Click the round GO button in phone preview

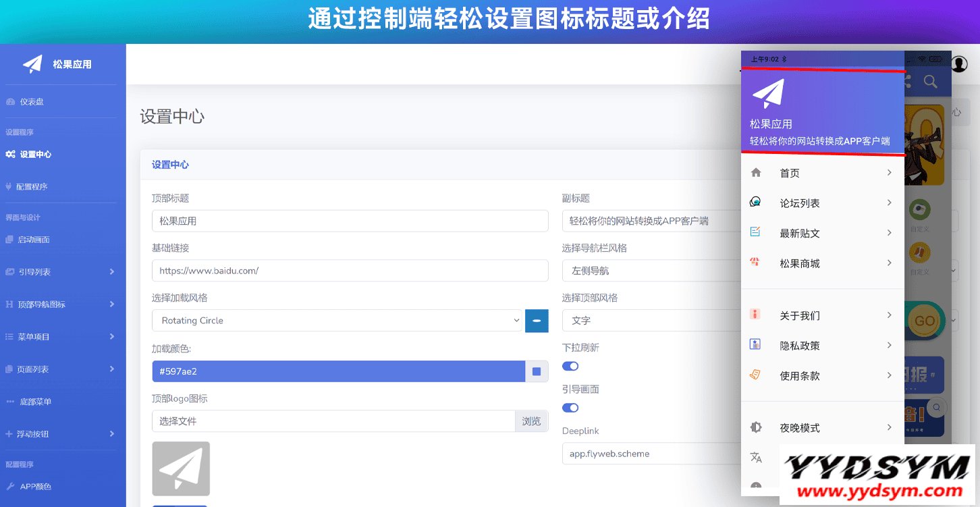[x=925, y=321]
